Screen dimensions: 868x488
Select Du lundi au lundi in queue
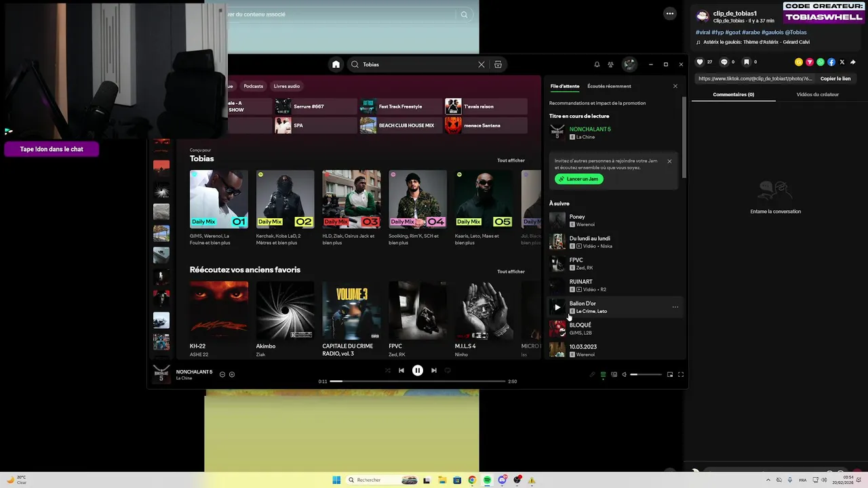614,242
